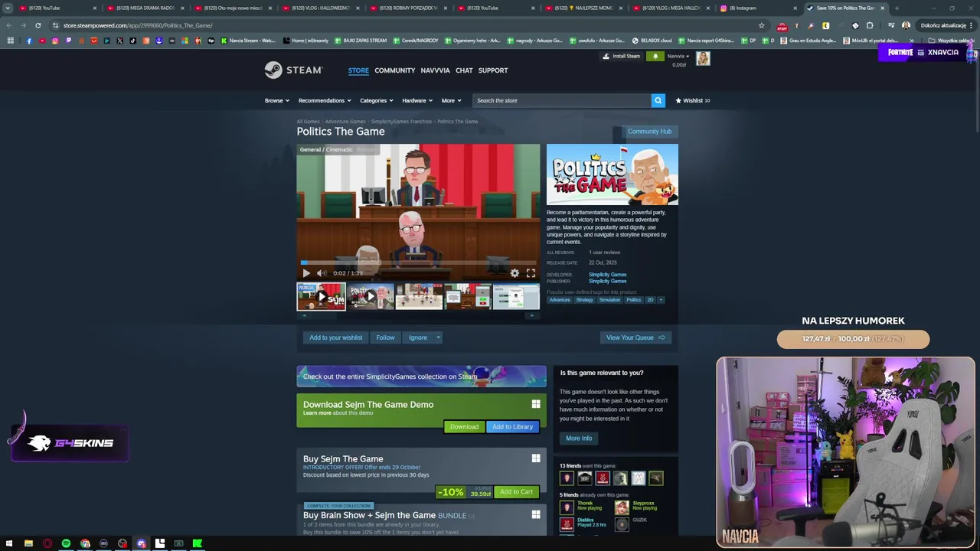This screenshot has width=980, height=551.
Task: Open the Wishlist link
Action: (693, 100)
